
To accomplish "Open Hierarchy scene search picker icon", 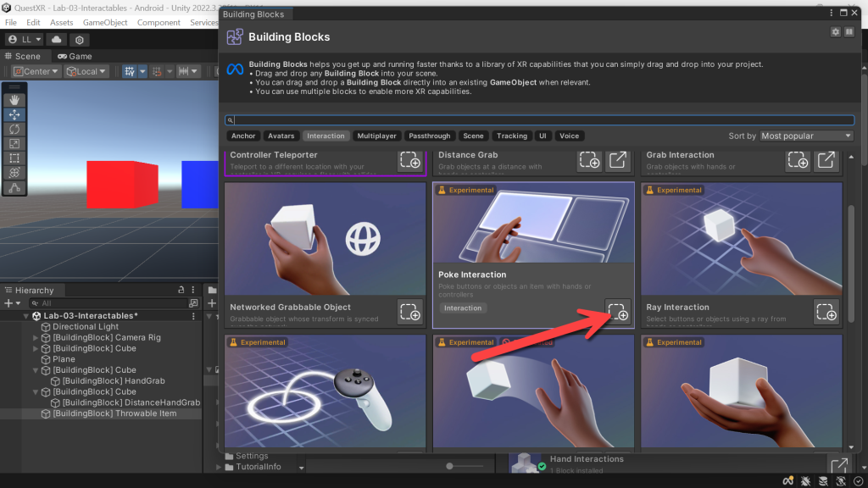I will click(x=193, y=303).
